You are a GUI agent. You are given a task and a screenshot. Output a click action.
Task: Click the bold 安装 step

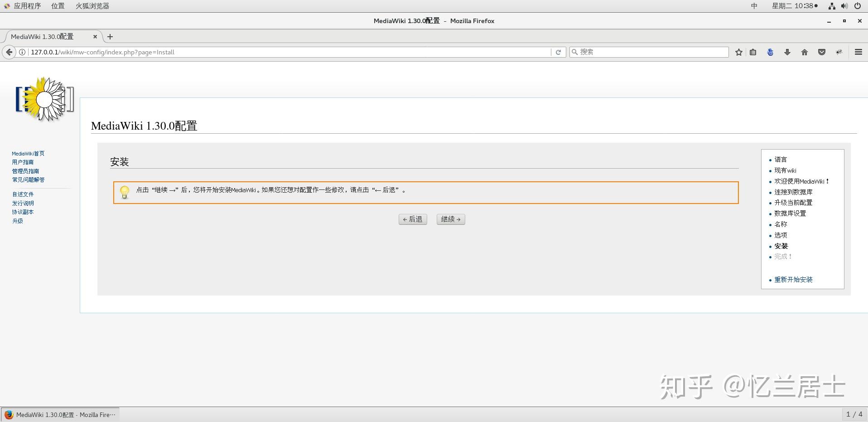[781, 246]
